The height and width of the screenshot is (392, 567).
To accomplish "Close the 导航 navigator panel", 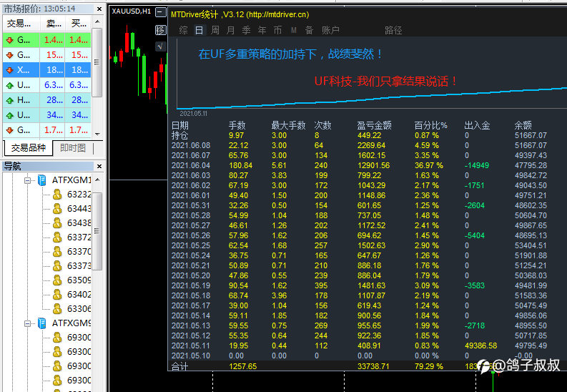I will pos(99,167).
